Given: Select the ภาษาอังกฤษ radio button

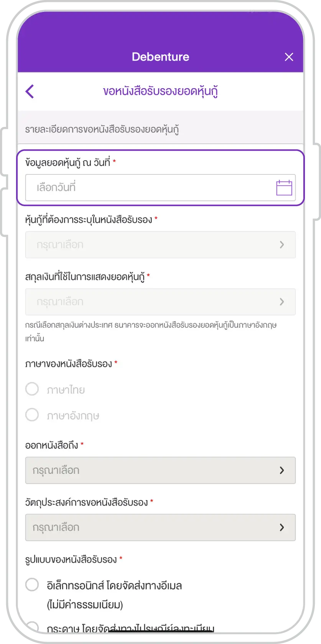Looking at the screenshot, I should 32,415.
